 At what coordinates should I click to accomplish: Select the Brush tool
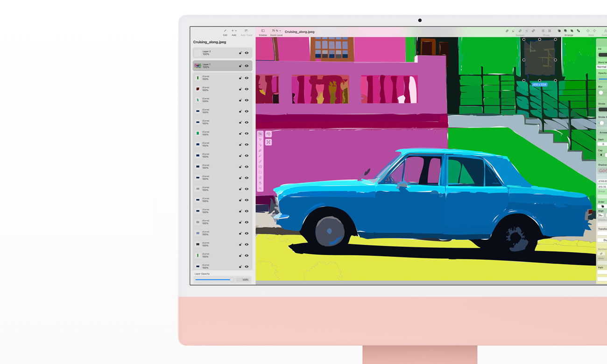tap(260, 162)
